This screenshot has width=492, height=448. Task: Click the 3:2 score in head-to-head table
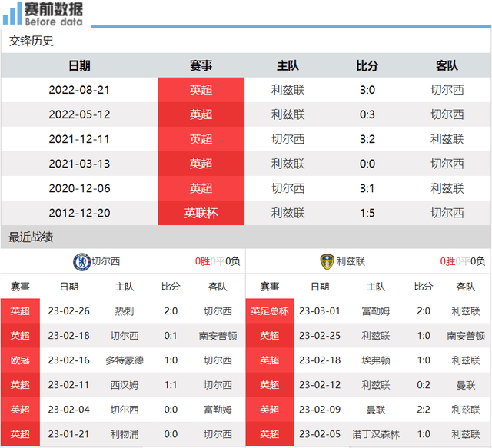point(367,139)
